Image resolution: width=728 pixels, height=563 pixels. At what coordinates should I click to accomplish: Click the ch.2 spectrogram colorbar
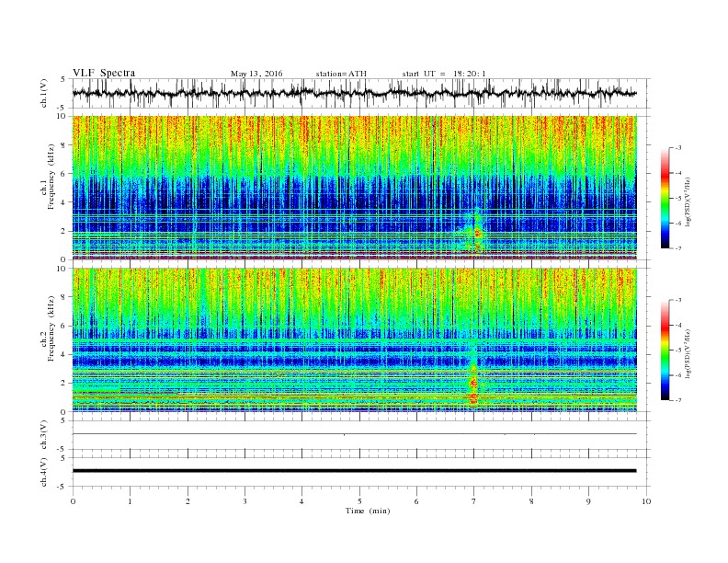point(665,350)
